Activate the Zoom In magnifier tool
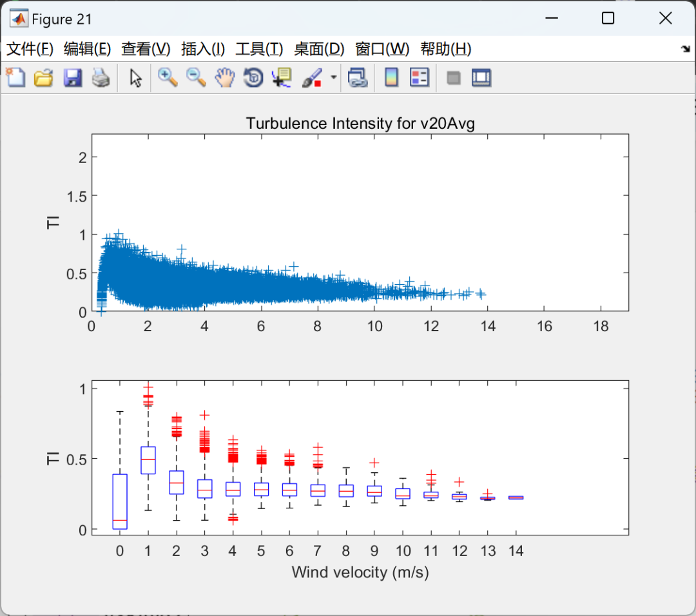 coord(168,78)
